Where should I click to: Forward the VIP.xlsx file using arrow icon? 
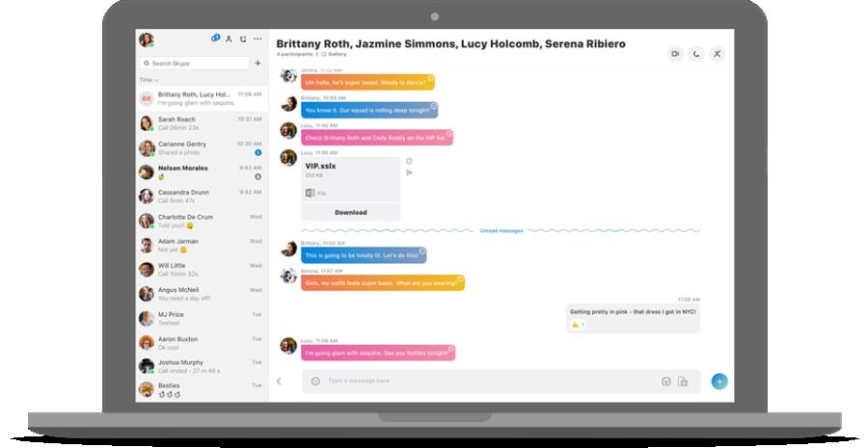coord(409,172)
